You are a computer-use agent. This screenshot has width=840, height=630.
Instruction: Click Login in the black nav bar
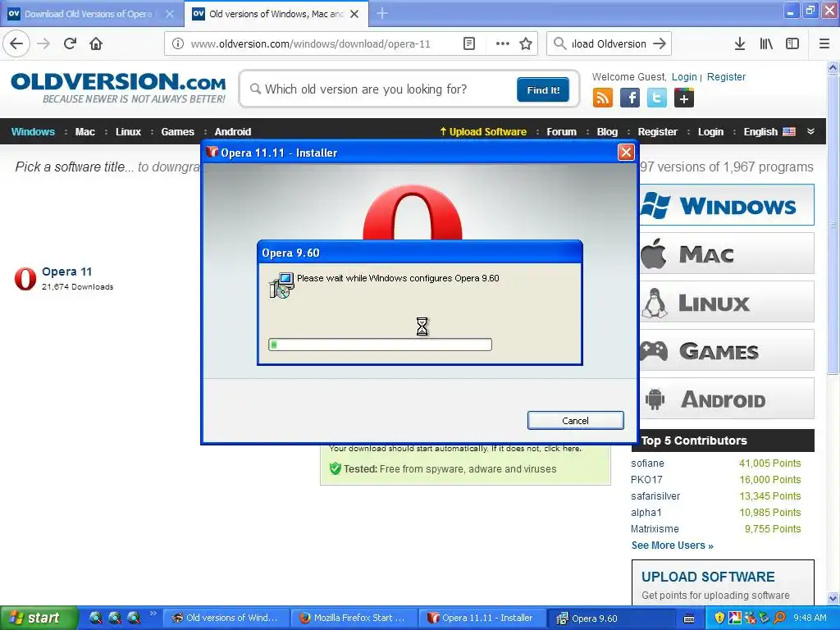(711, 132)
